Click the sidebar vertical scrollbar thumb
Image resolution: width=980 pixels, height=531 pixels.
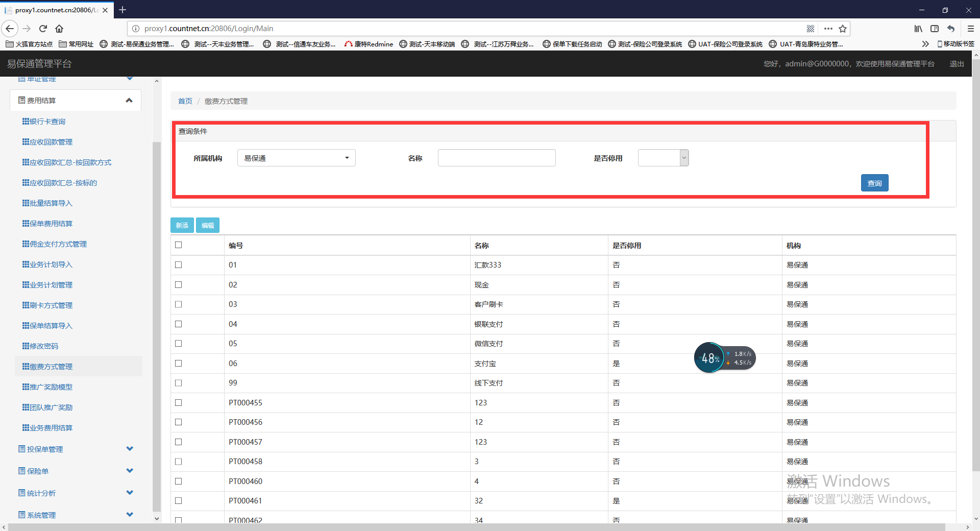(157, 326)
